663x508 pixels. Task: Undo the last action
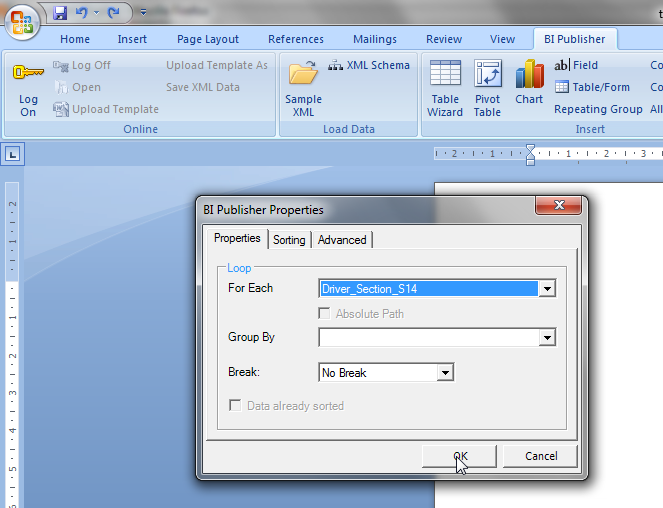pyautogui.click(x=81, y=13)
